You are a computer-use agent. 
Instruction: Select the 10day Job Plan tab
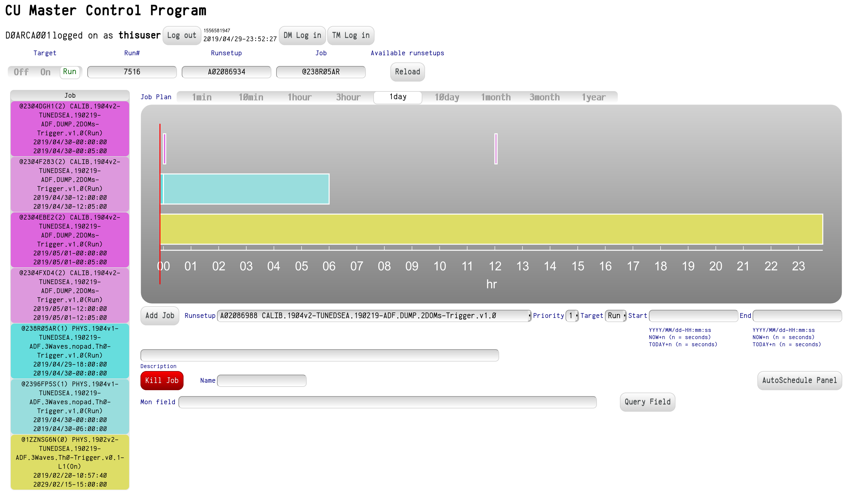(447, 97)
